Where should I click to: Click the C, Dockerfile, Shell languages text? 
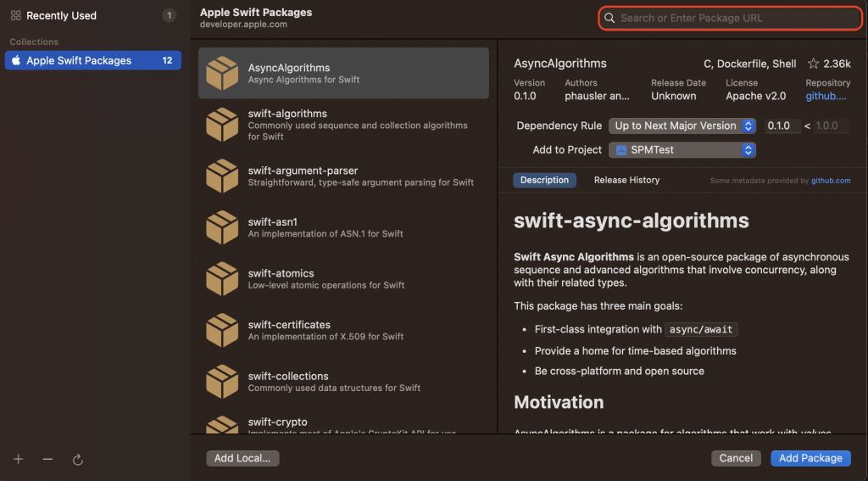coord(749,64)
